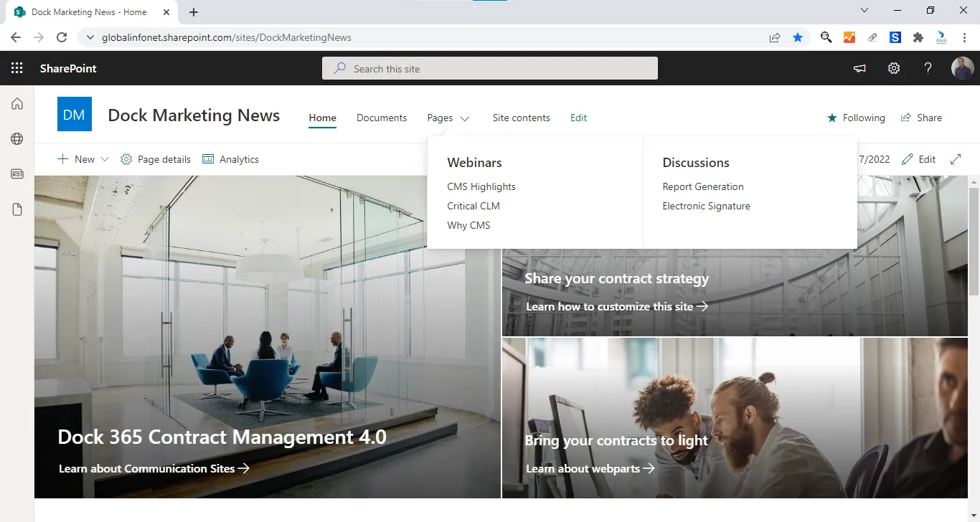Click Learn about Communication Sites link
The width and height of the screenshot is (980, 522).
click(154, 469)
